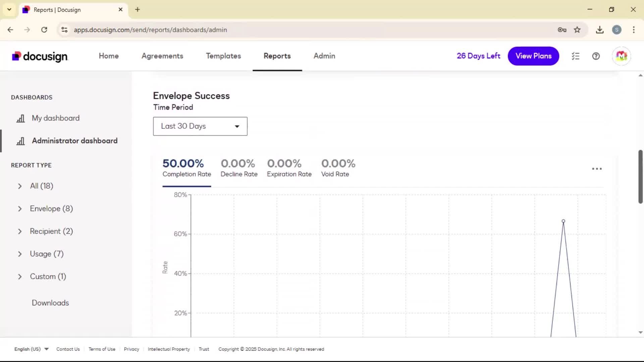Open the Downloads section

(50, 303)
